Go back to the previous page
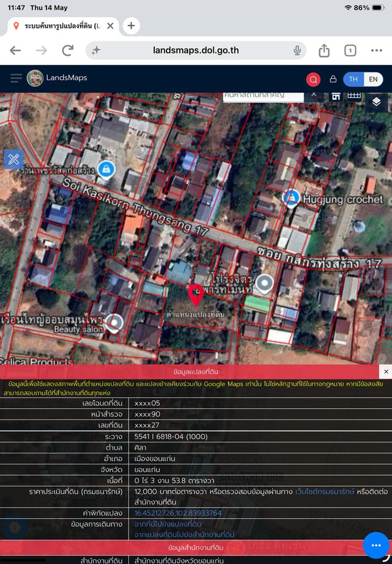The width and height of the screenshot is (392, 564). pyautogui.click(x=15, y=50)
